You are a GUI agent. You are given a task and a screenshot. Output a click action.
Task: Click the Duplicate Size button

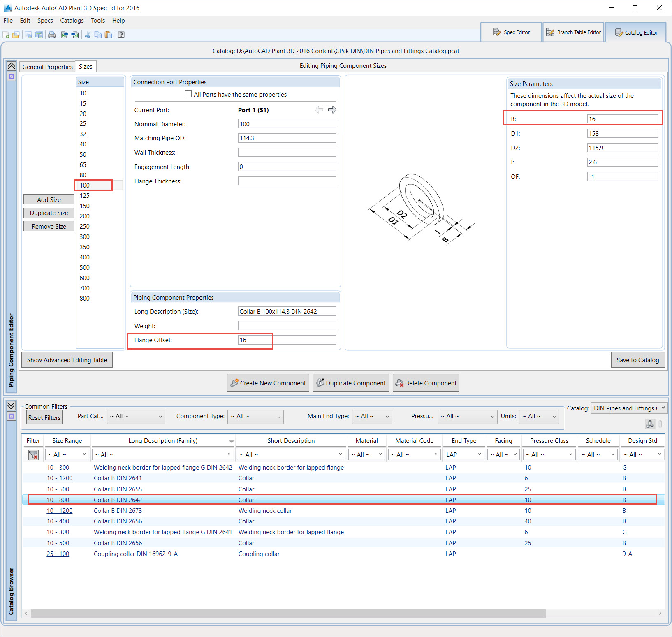49,213
